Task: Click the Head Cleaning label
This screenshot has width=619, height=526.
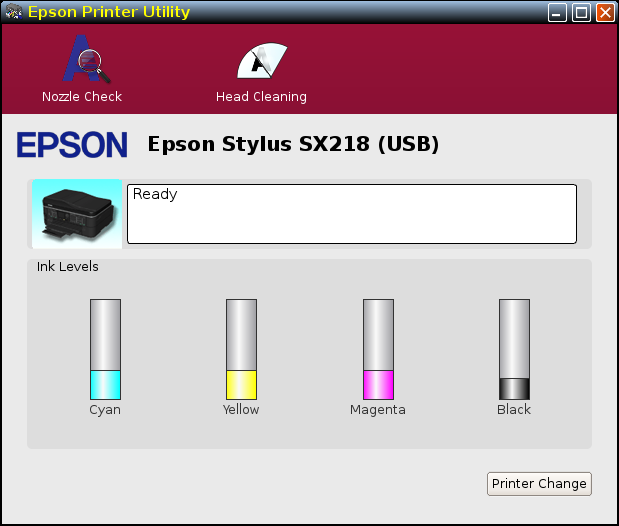Action: point(261,97)
